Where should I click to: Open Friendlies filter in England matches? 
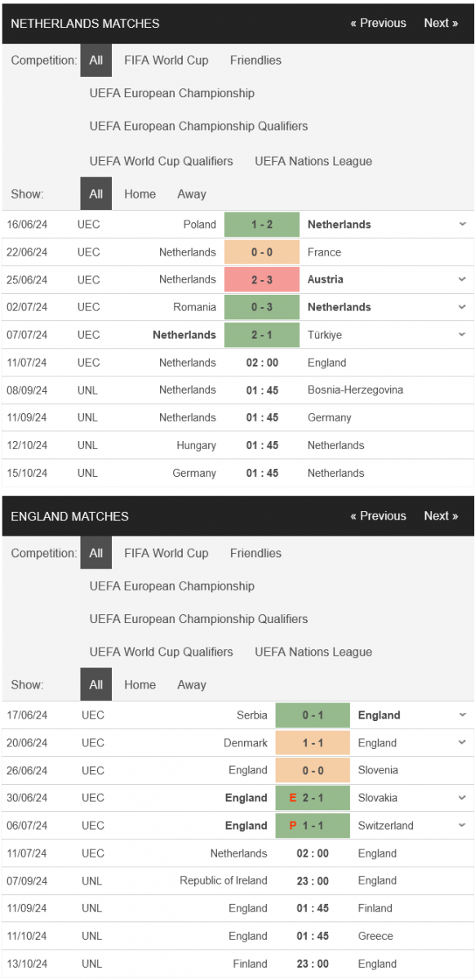pyautogui.click(x=255, y=553)
